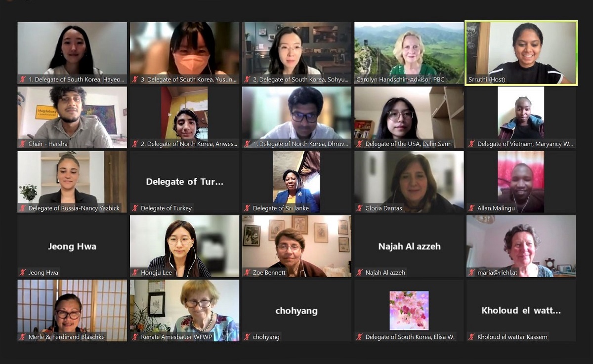Click muted mic icon by Zoe Bennett
This screenshot has height=364, width=593.
[247, 273]
